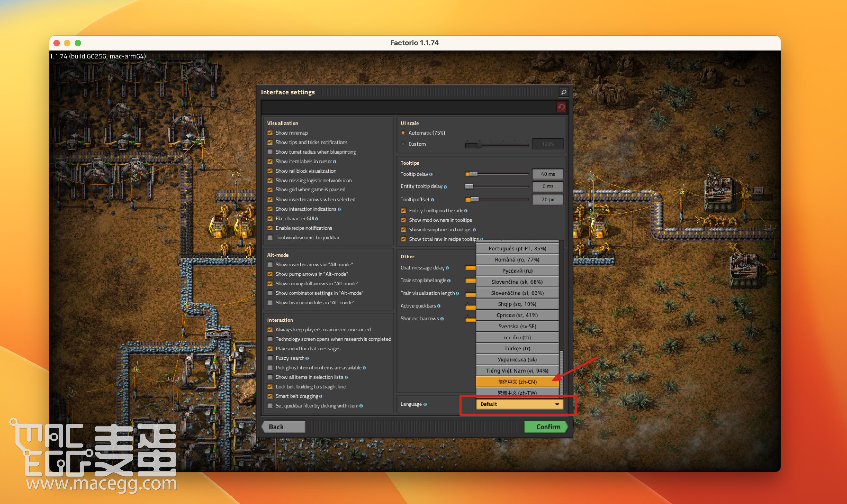847x504 pixels.
Task: Choose Shqip (sq, 10%) language
Action: click(517, 304)
